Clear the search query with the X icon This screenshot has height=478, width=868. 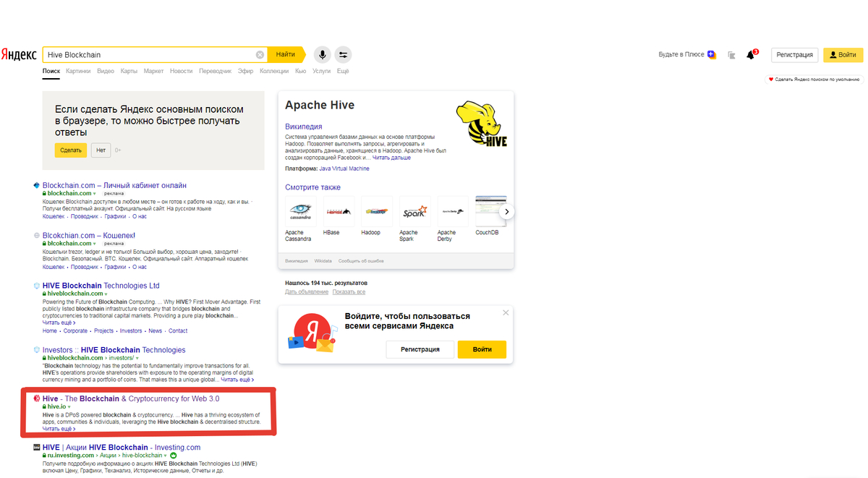click(260, 55)
